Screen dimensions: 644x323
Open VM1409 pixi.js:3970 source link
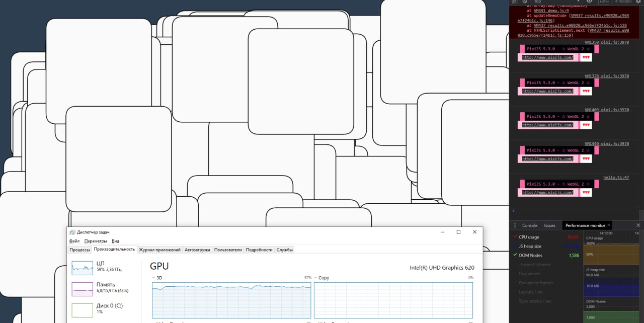[607, 110]
